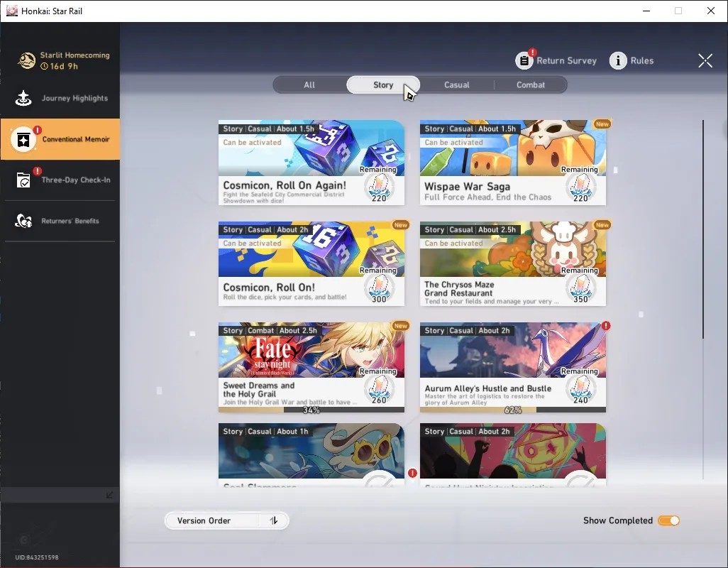
Task: Open Journey Highlights in the sidebar
Action: click(x=60, y=98)
